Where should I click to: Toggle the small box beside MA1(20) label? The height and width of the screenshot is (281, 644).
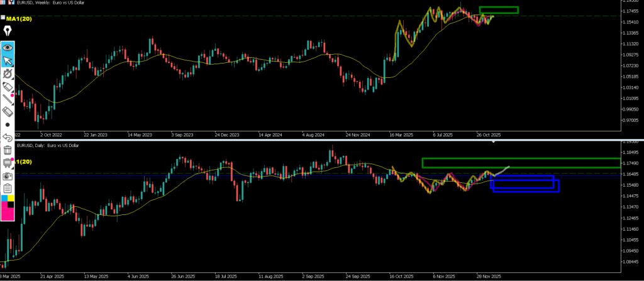coord(3,19)
